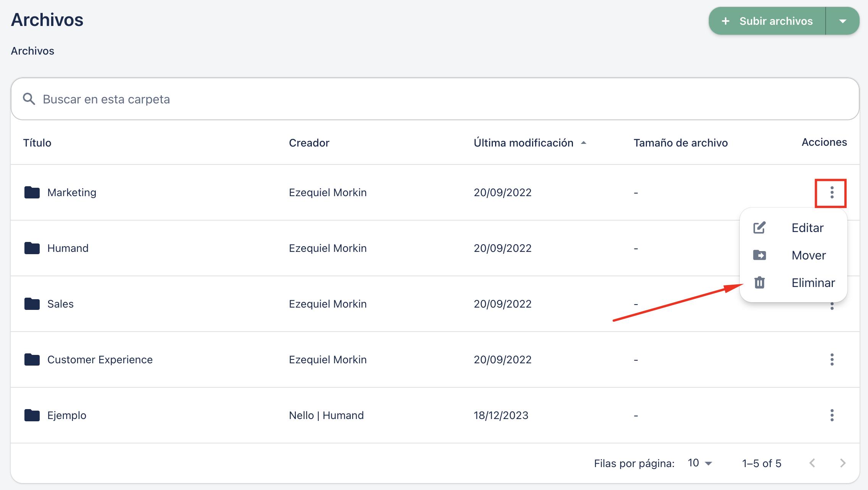
Task: Click the Sales folder icon
Action: tap(32, 304)
